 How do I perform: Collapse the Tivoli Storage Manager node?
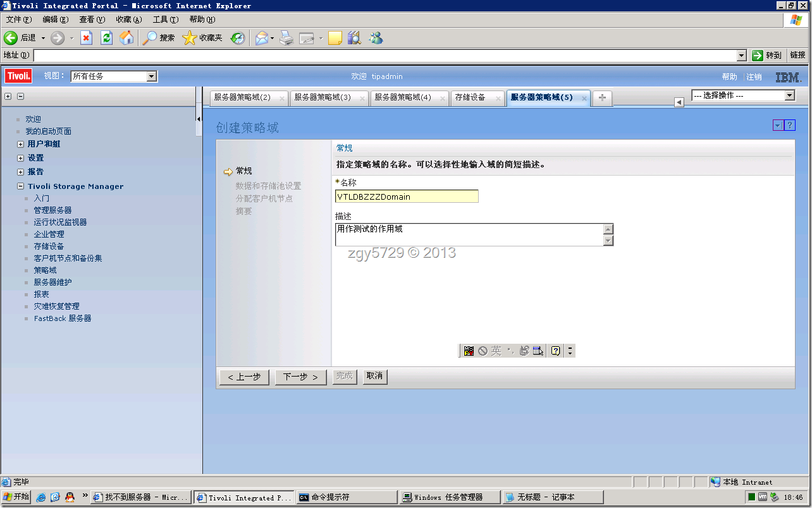21,186
